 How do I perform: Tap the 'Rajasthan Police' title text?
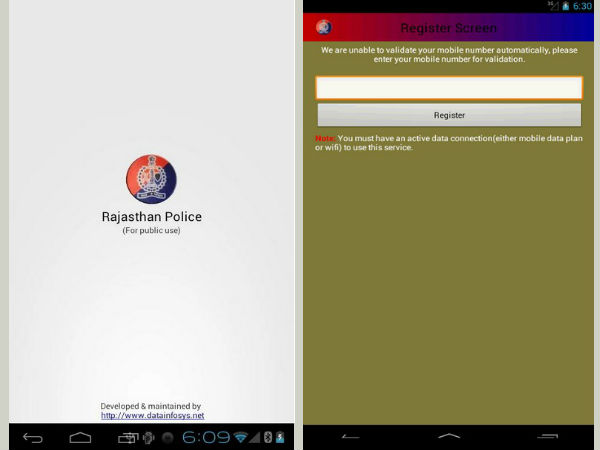[x=152, y=217]
